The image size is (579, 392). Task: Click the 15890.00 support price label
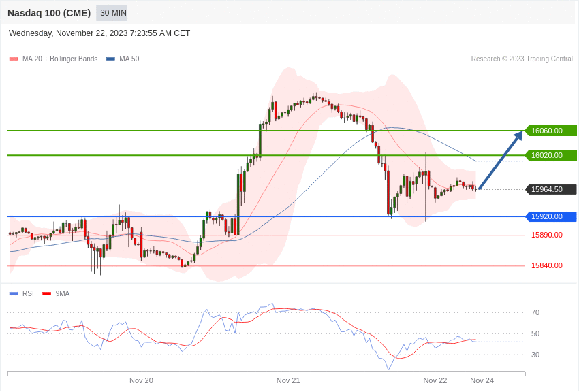[x=547, y=235]
